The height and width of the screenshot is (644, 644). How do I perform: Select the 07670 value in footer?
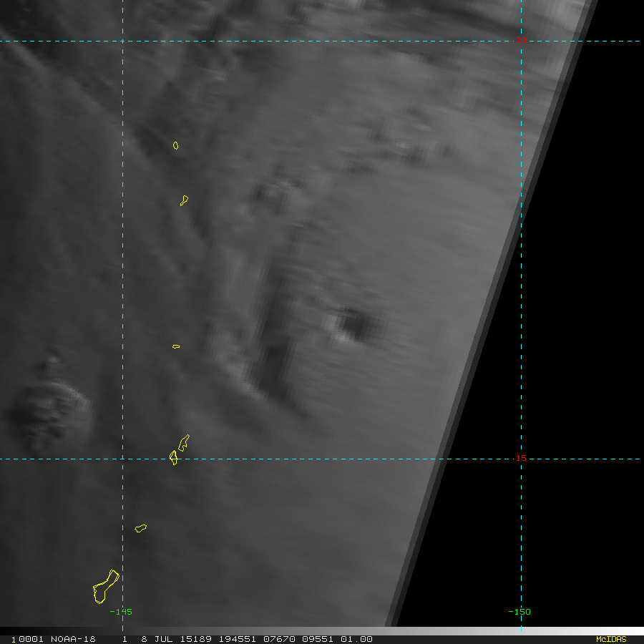pos(279,639)
